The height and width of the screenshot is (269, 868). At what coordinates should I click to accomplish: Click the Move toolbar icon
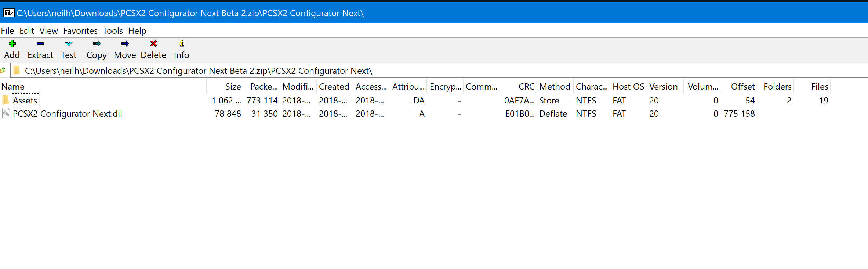125,44
